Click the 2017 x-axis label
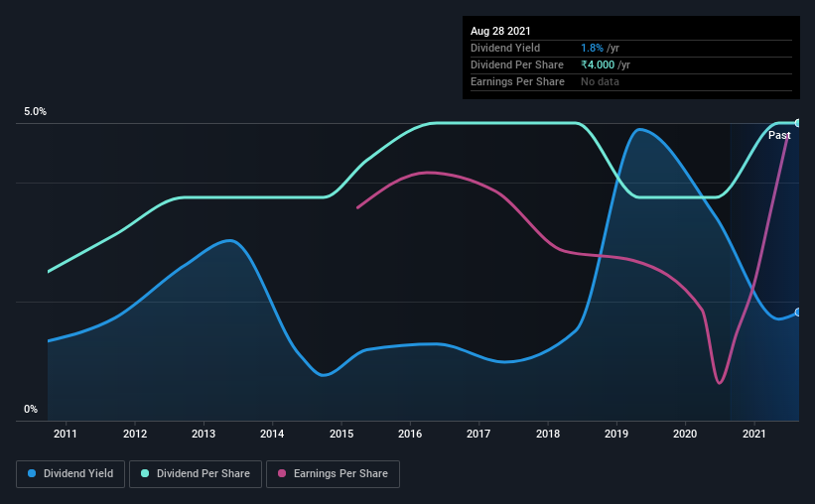This screenshot has height=504, width=815. (478, 434)
